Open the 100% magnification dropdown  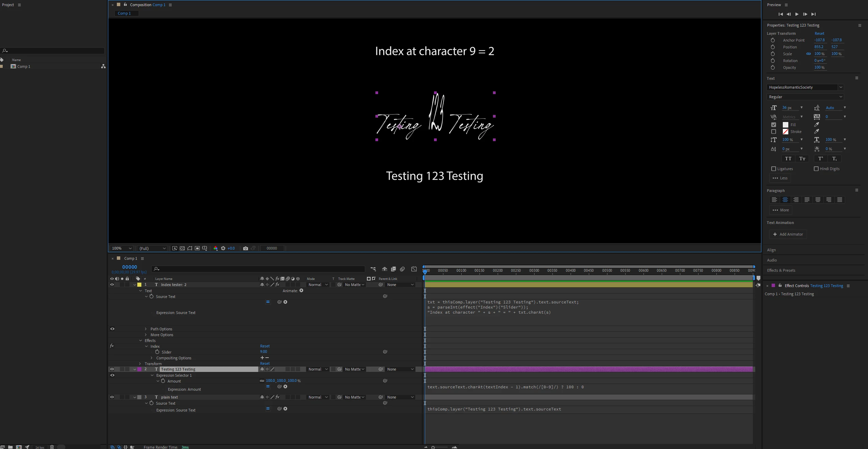(x=122, y=248)
